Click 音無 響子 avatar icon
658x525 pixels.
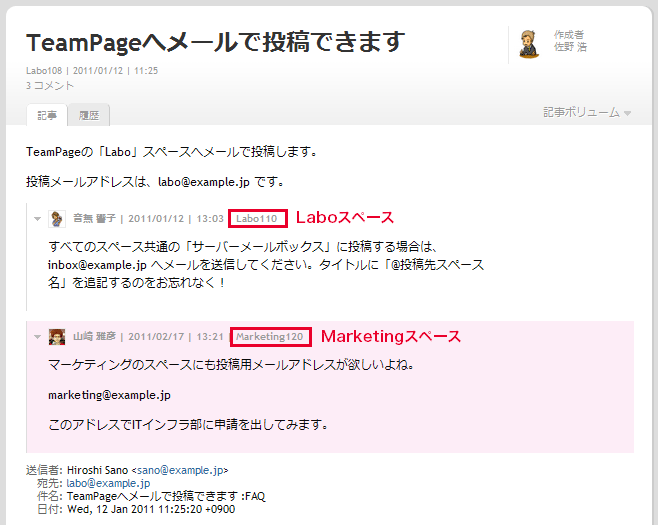[x=57, y=219]
